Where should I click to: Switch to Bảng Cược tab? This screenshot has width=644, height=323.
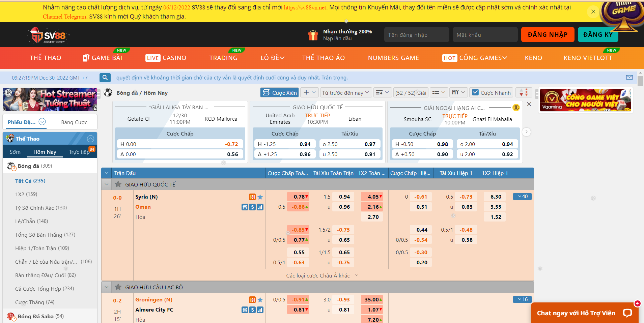pyautogui.click(x=74, y=122)
